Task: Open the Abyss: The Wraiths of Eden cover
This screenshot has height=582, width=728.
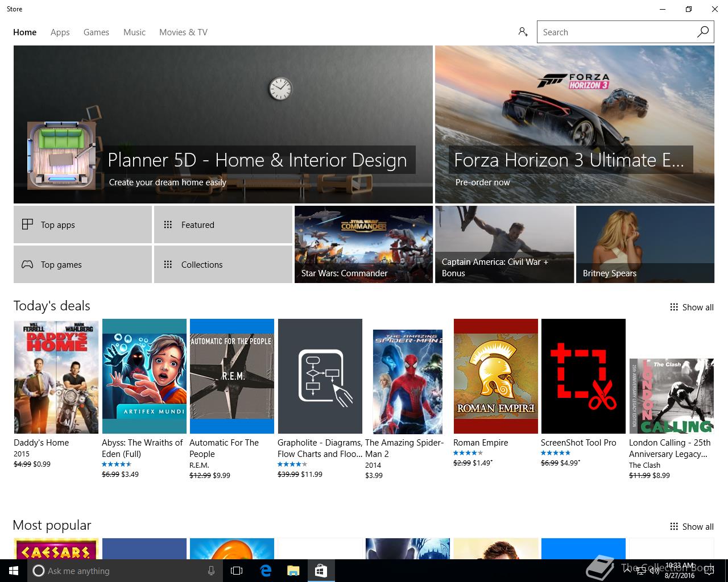Action: point(144,376)
